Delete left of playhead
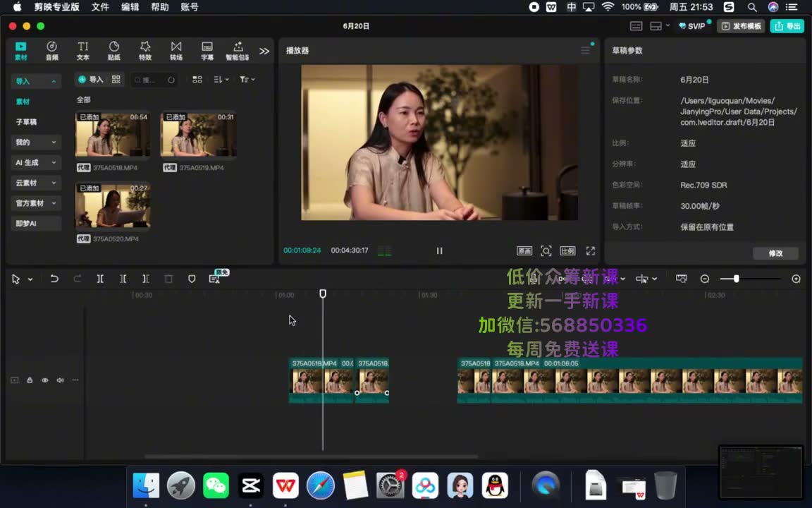The image size is (812, 508). point(123,279)
